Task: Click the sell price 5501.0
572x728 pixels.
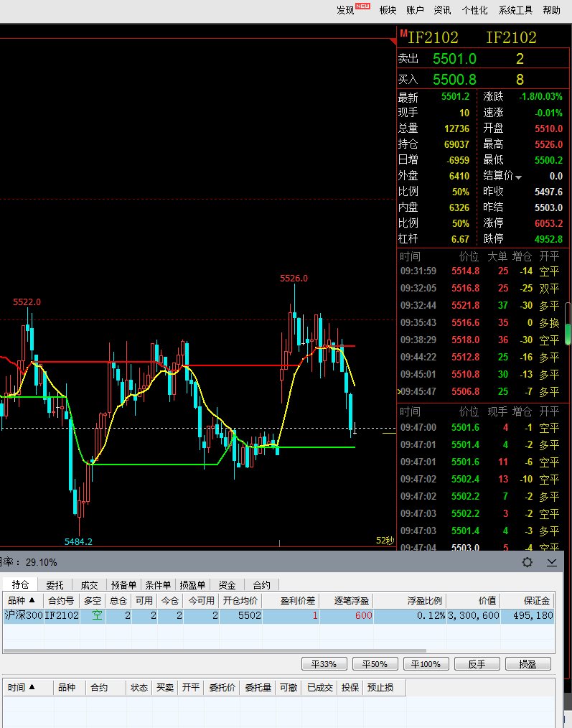Action: (x=454, y=58)
